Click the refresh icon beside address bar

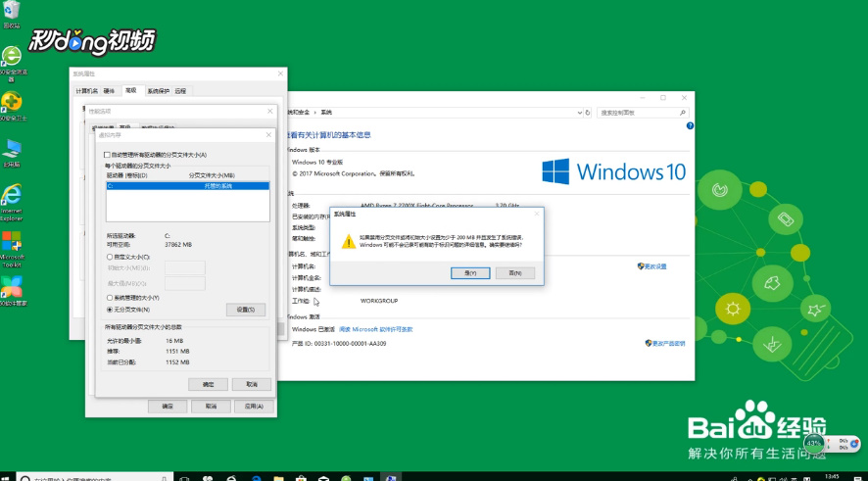coord(588,113)
